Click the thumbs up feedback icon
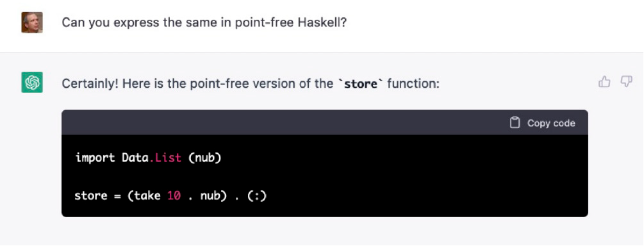 [x=604, y=82]
